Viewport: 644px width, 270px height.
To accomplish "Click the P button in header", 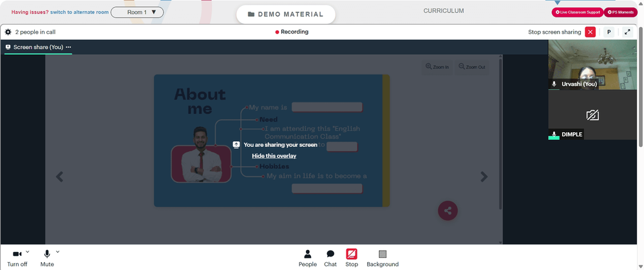I will (x=609, y=32).
